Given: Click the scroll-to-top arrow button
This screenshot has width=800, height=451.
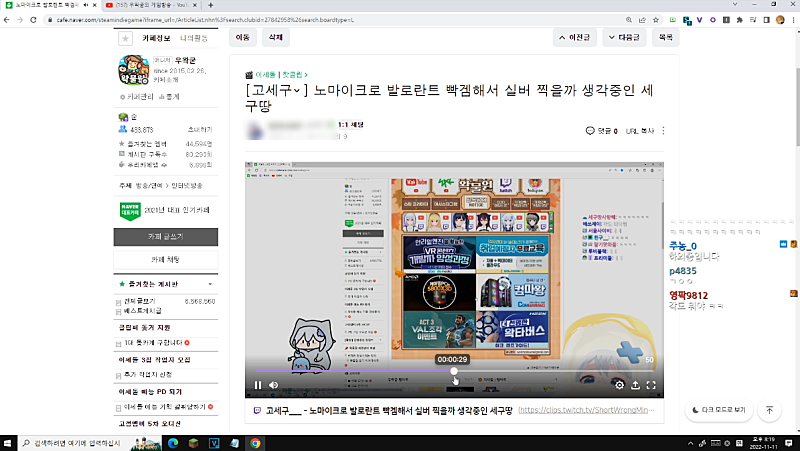Looking at the screenshot, I should tap(769, 410).
